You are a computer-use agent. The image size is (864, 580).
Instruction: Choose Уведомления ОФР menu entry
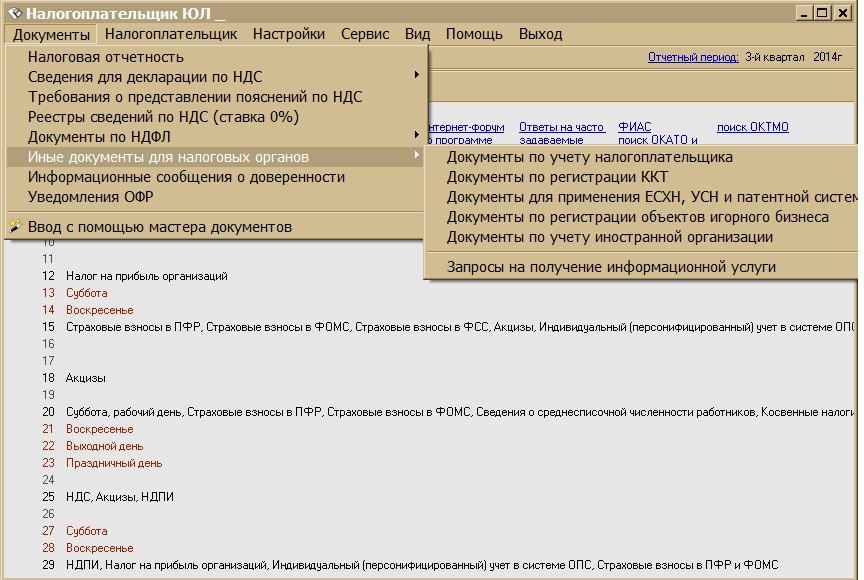91,197
